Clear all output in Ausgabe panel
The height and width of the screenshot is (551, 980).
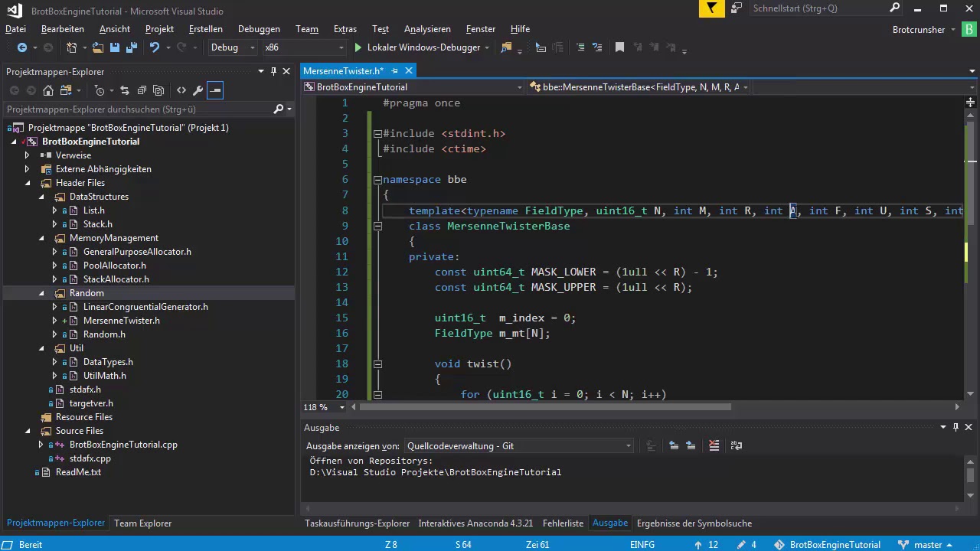714,445
